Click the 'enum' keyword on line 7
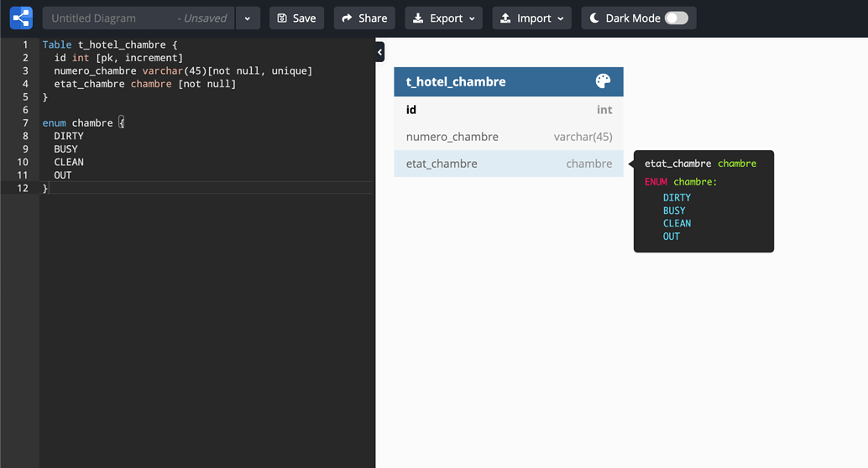The height and width of the screenshot is (468, 868). click(x=55, y=122)
